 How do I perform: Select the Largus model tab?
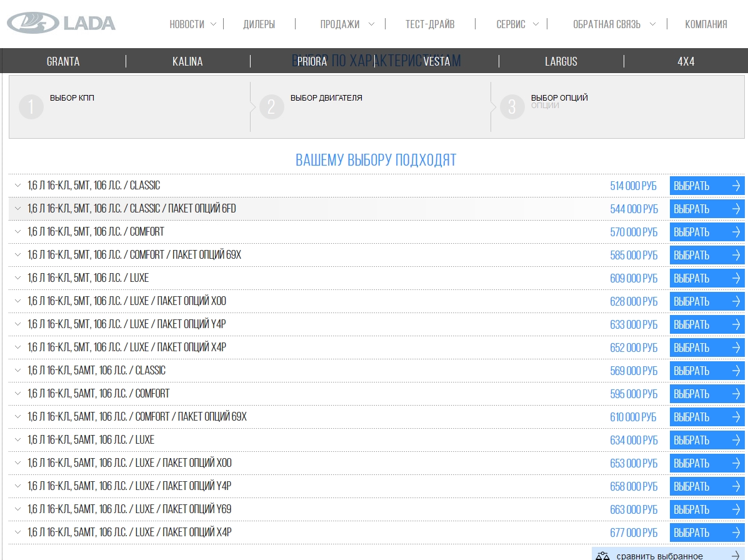point(561,61)
